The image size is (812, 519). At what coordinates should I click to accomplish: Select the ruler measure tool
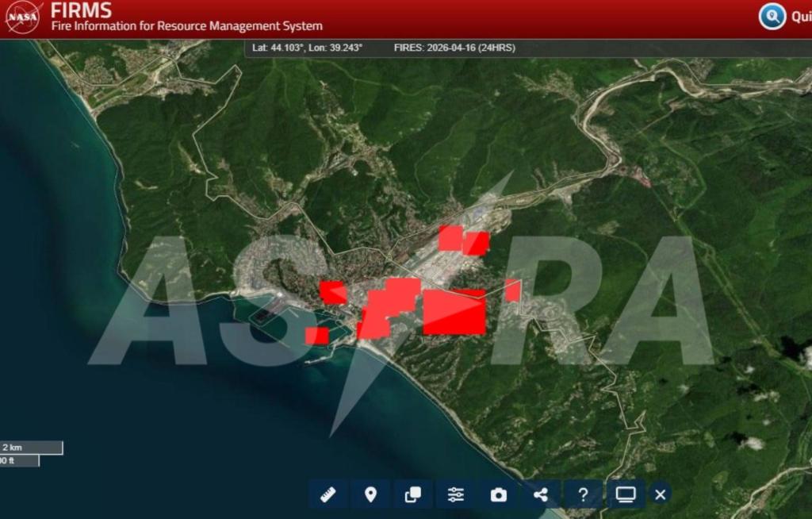click(x=327, y=494)
